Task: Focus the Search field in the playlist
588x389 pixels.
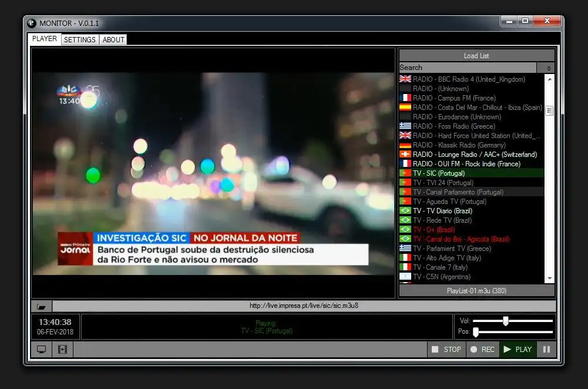Action: coord(468,68)
